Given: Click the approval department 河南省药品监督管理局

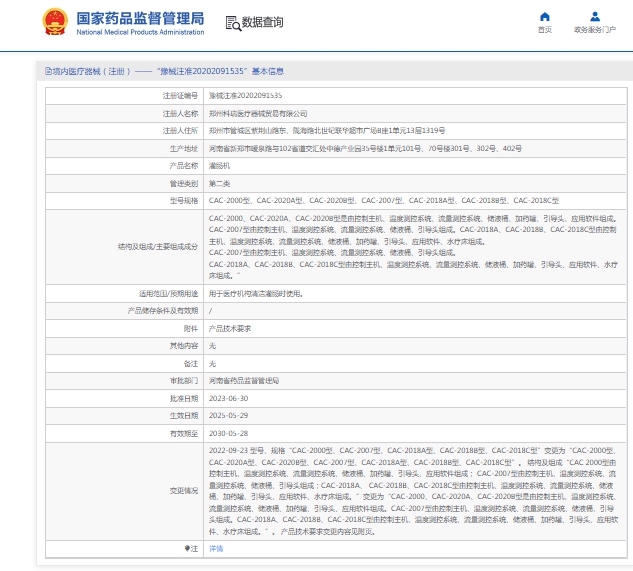Looking at the screenshot, I should [x=244, y=381].
